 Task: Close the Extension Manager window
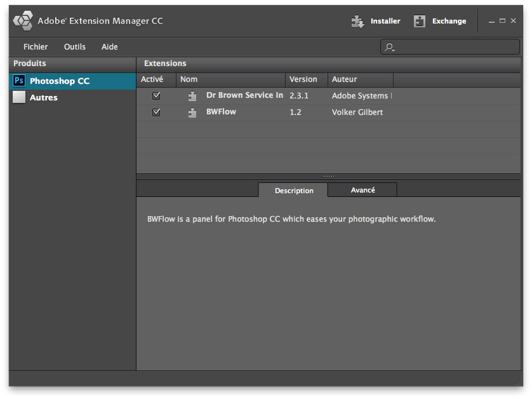tap(514, 21)
